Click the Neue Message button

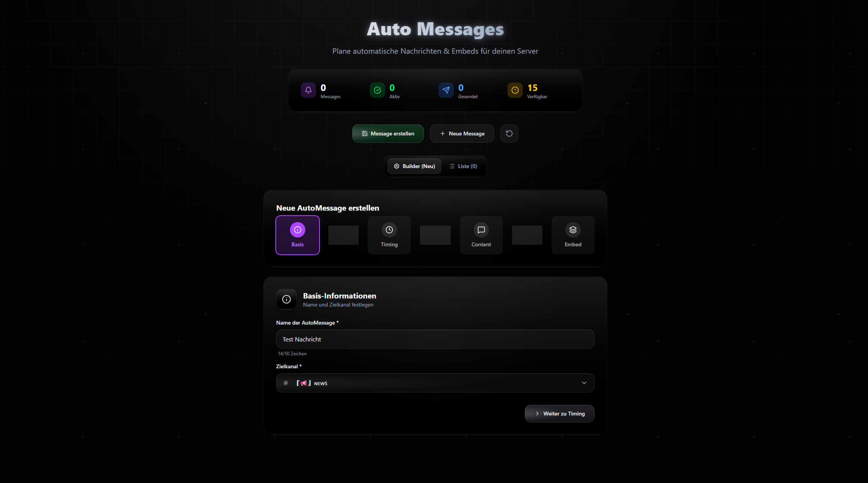coord(462,133)
